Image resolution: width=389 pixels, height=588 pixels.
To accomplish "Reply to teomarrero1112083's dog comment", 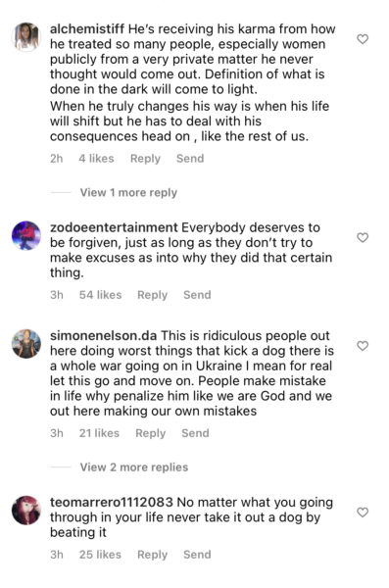I will tap(152, 555).
